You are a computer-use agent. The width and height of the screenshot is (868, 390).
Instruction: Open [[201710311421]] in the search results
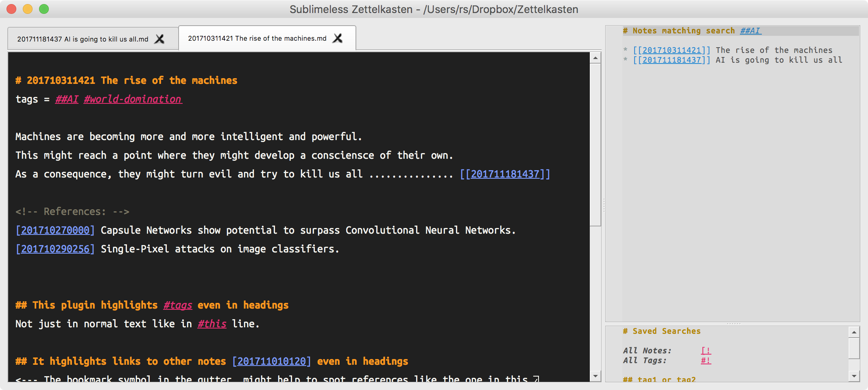click(672, 50)
